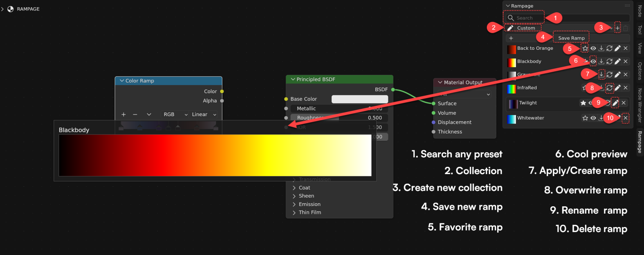Viewport: 644px width, 255px height.
Task: Overwrite the Grayscale ramp
Action: click(609, 74)
